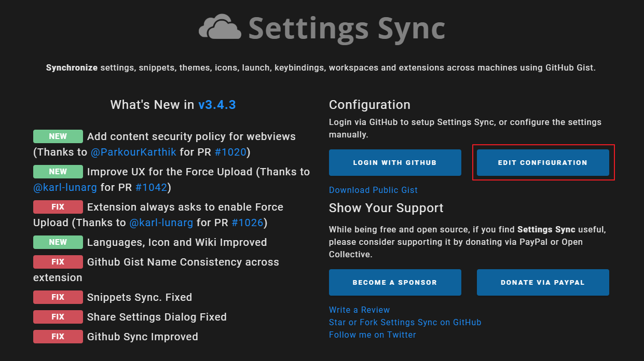Click the Settings Sync cloud logo icon
Viewport: 644px width, 361px height.
[220, 27]
